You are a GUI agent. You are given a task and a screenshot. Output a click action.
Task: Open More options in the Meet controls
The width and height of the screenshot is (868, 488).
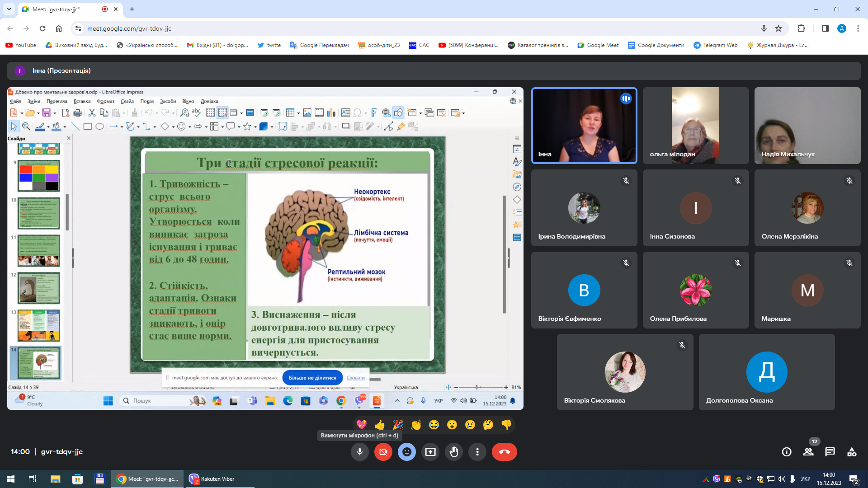pos(477,452)
